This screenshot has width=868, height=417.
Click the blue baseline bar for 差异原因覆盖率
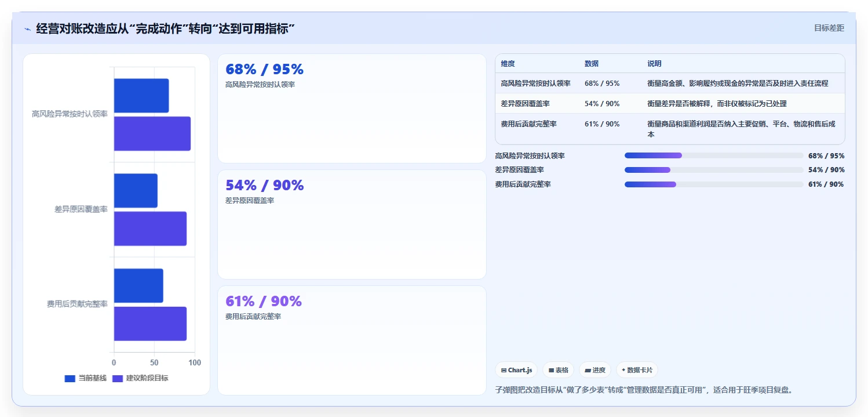[x=136, y=190]
